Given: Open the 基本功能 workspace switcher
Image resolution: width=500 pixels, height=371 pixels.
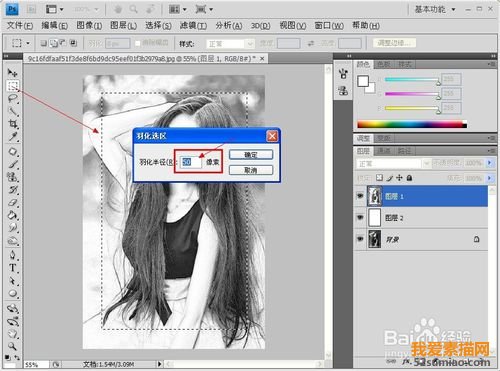Looking at the screenshot, I should point(435,9).
